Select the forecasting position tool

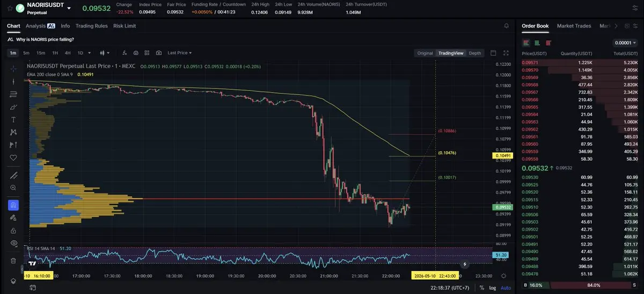(14, 145)
